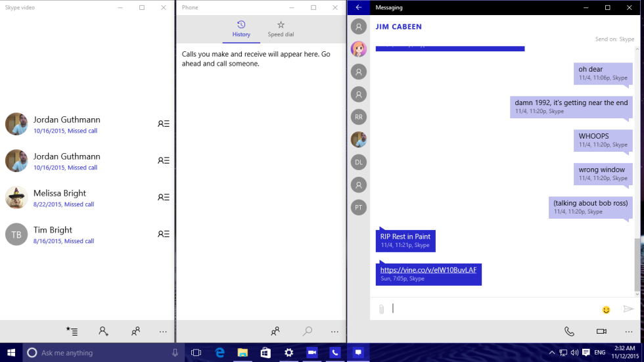Select Jordan photo conversation in Messaging sidebar
Screen dimensions: 644x362
click(x=359, y=139)
